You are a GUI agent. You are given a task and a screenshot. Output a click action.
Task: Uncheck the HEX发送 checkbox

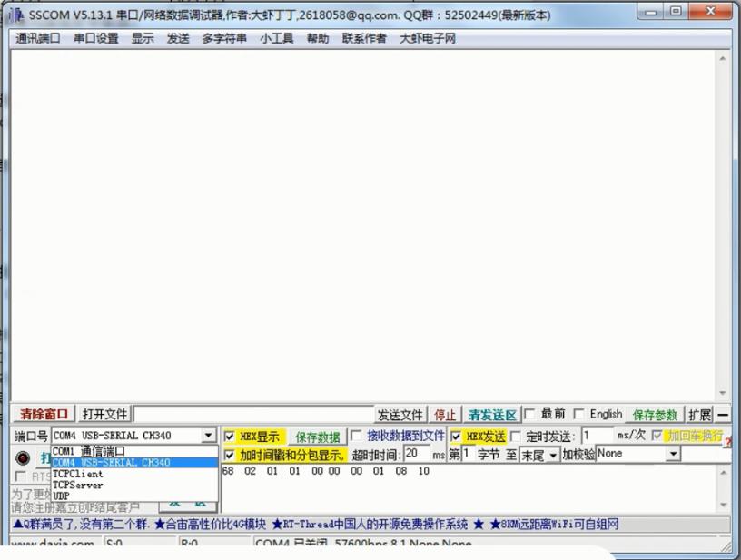(456, 437)
